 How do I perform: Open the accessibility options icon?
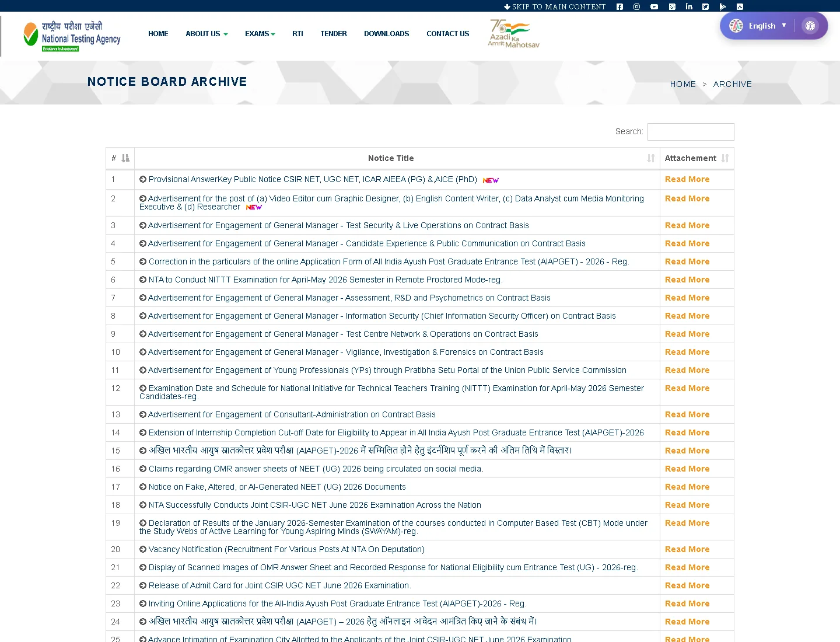pyautogui.click(x=810, y=26)
